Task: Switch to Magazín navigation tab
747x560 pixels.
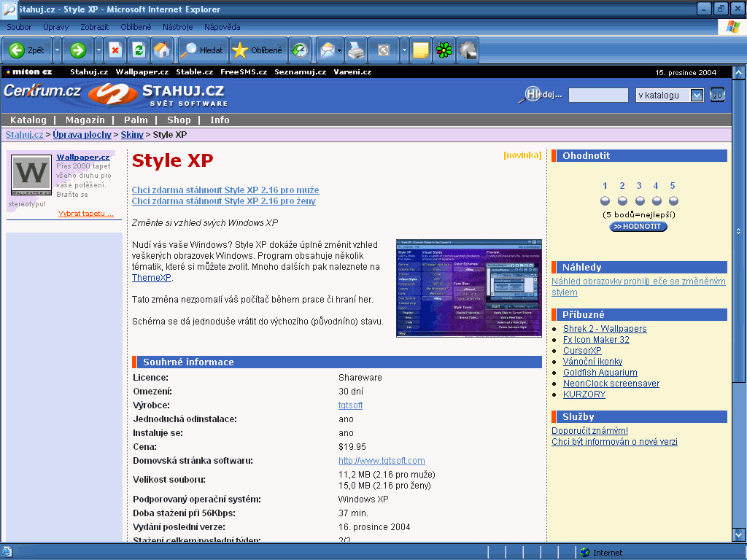Action: [85, 120]
